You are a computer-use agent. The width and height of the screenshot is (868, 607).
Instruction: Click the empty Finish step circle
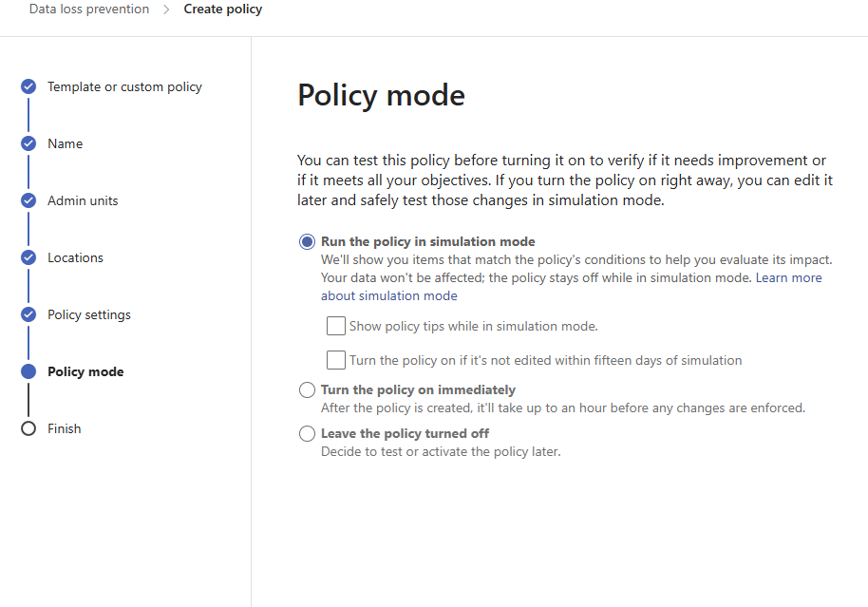click(x=28, y=428)
